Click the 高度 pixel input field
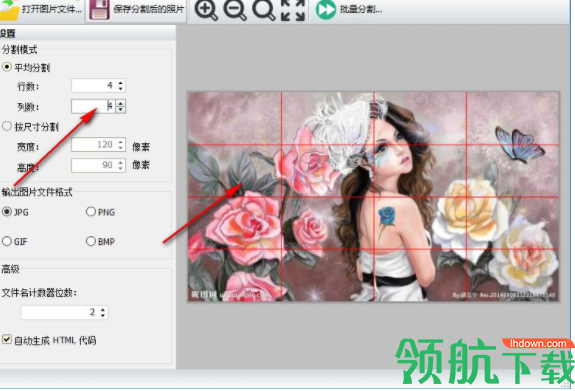575x391 pixels. 98,165
